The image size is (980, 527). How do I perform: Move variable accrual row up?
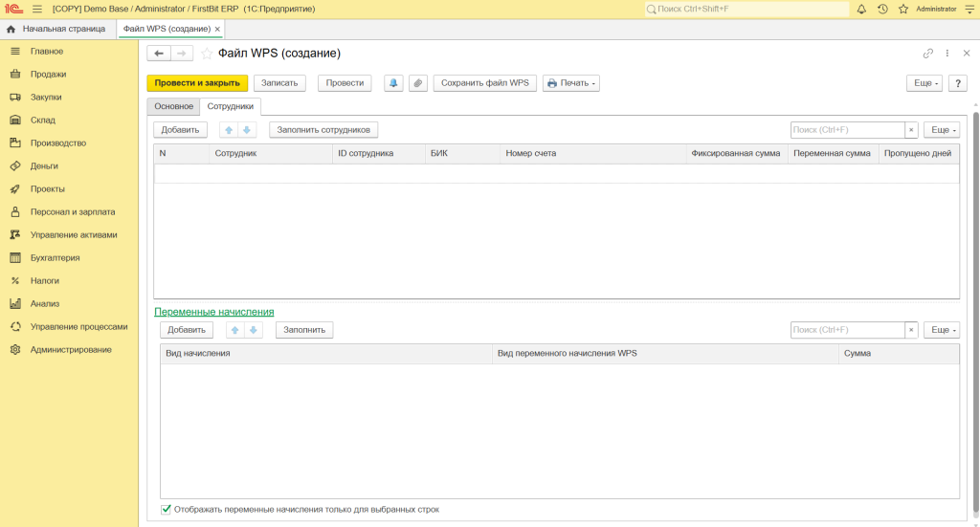[235, 330]
